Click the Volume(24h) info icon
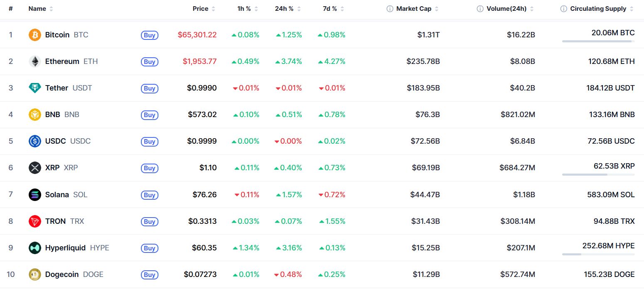 [480, 9]
